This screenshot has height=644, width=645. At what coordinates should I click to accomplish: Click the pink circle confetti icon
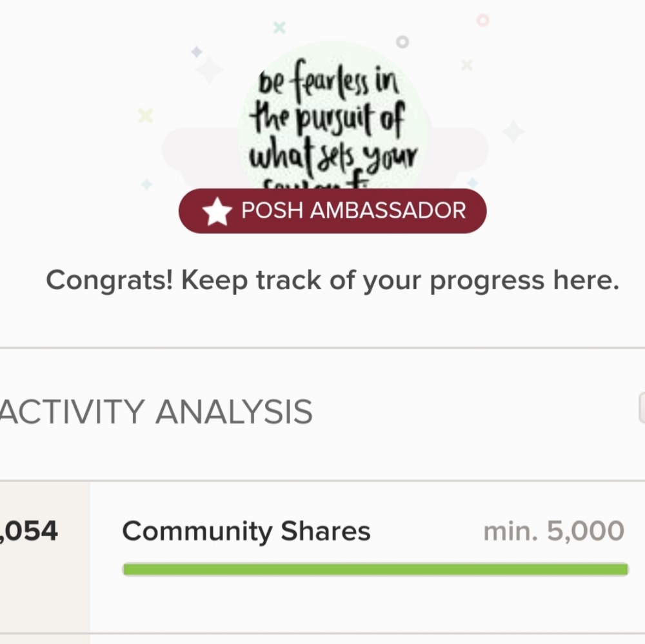coord(482,20)
